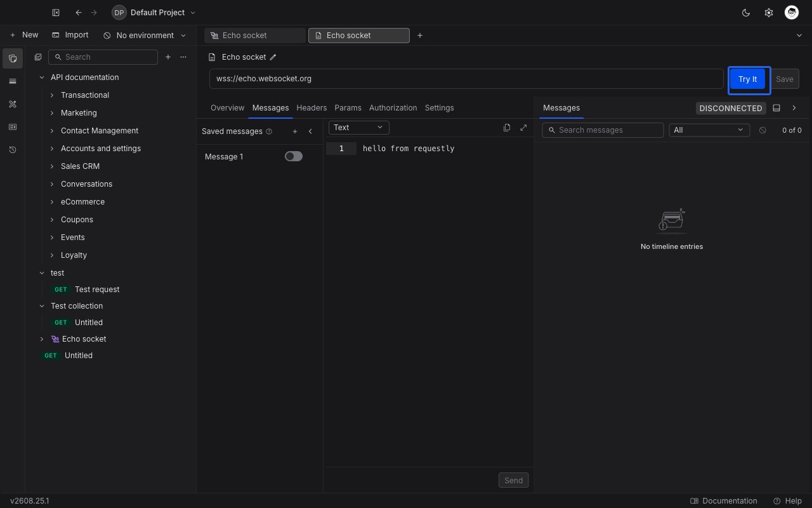Collapse the Test collection folder

42,306
